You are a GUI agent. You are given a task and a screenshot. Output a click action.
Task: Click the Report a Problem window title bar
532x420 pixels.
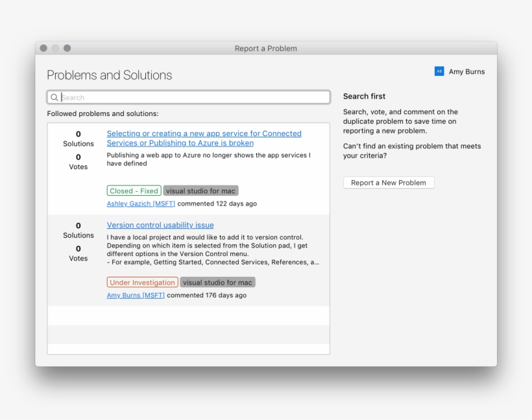266,48
